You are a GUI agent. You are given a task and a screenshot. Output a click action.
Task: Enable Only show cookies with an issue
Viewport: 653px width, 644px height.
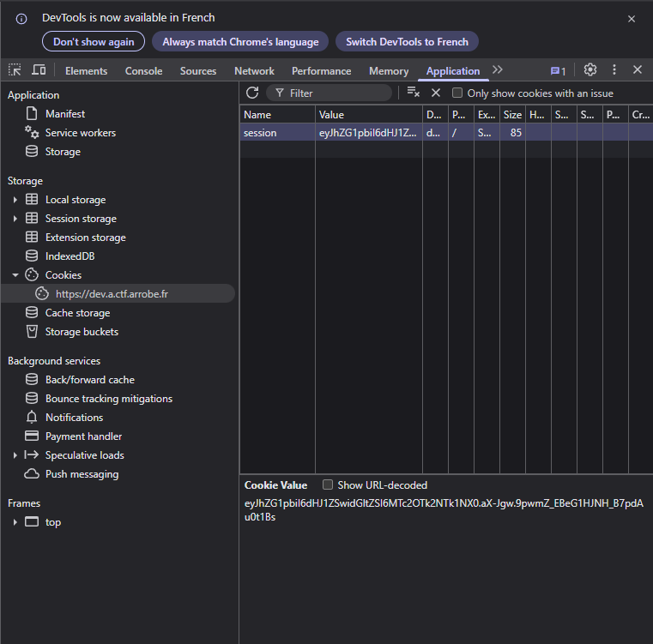[x=457, y=93]
